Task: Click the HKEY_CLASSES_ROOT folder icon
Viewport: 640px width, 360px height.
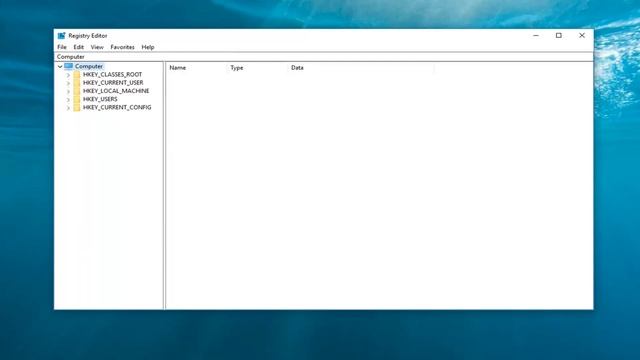Action: tap(77, 75)
